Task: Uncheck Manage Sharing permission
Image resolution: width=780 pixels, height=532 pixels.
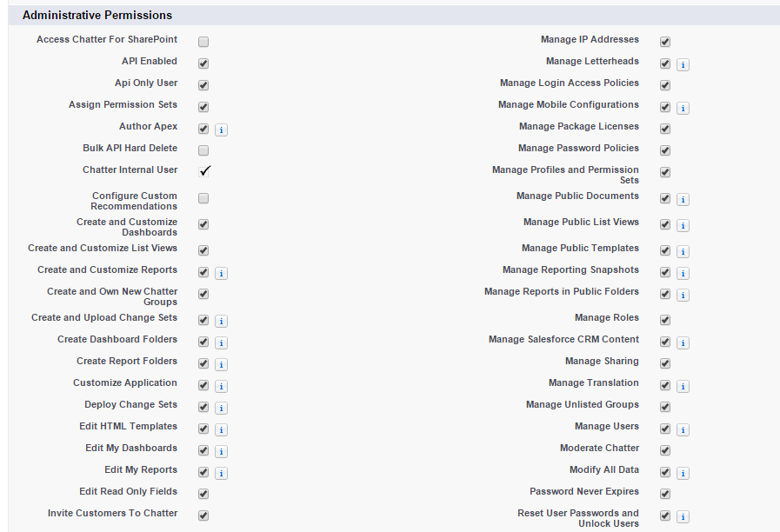Action: (665, 363)
